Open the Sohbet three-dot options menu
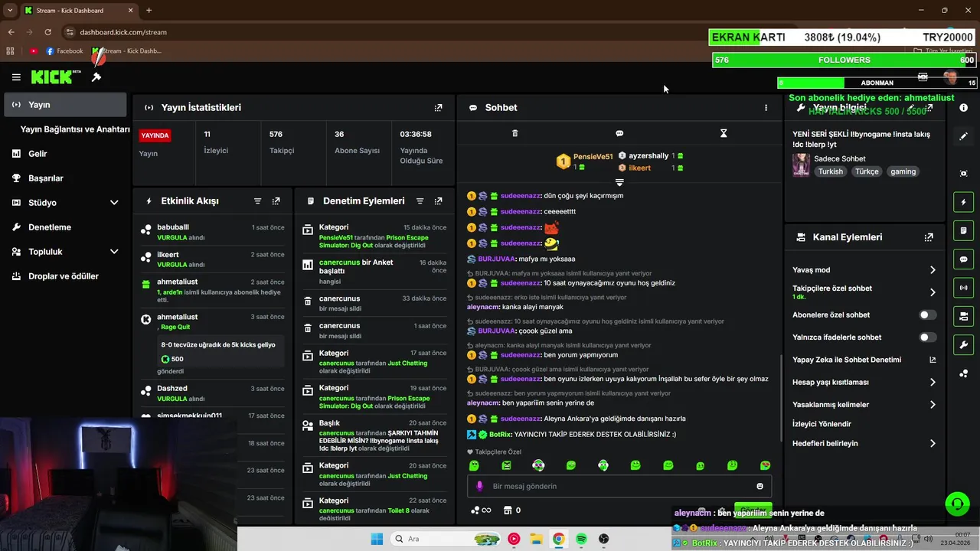The height and width of the screenshot is (551, 980). tap(766, 108)
